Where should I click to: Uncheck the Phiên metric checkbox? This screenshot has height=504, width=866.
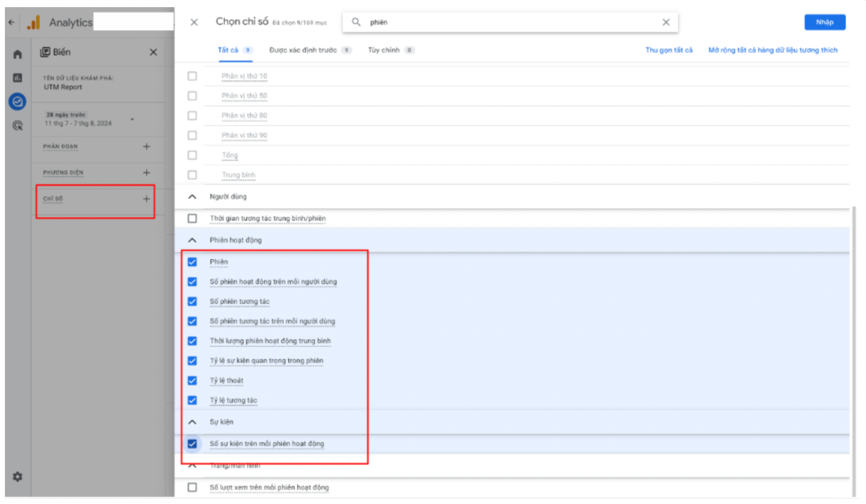[192, 262]
